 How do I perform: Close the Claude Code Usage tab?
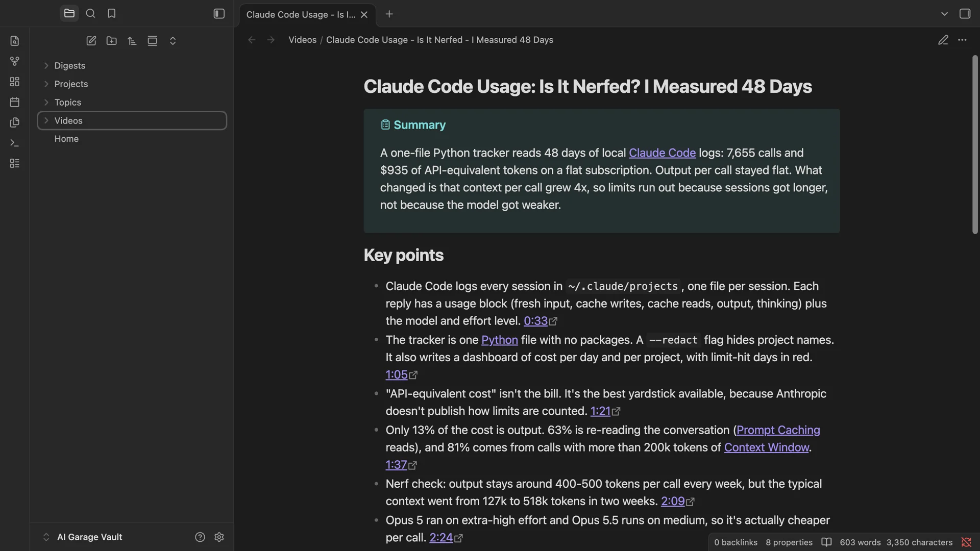(364, 15)
